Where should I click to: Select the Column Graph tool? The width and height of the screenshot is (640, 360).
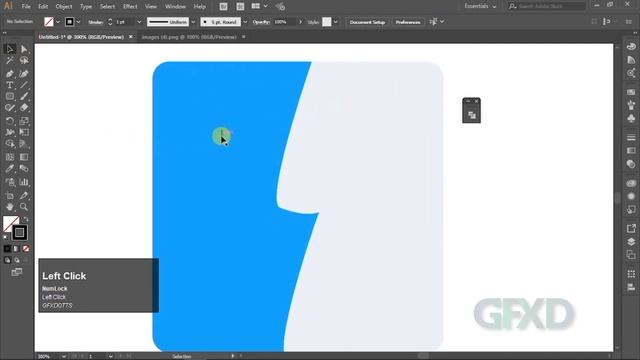(24, 182)
